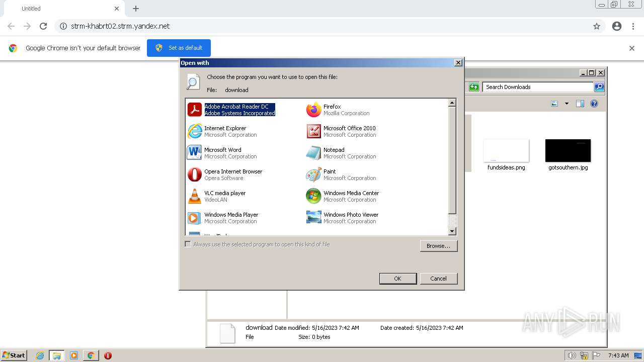Dismiss default browser infobar

click(x=632, y=48)
